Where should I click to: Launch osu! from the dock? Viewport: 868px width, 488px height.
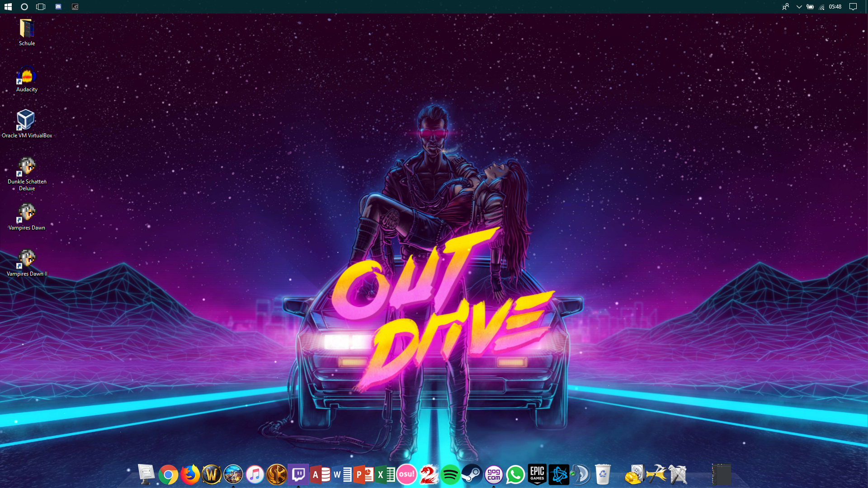coord(406,475)
